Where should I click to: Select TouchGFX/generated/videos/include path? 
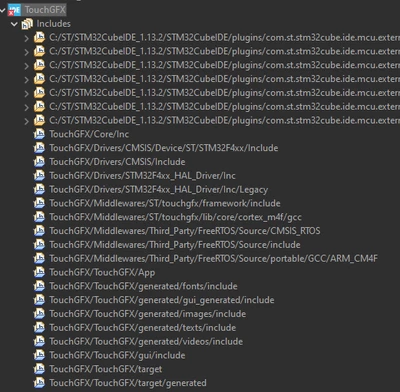(146, 342)
